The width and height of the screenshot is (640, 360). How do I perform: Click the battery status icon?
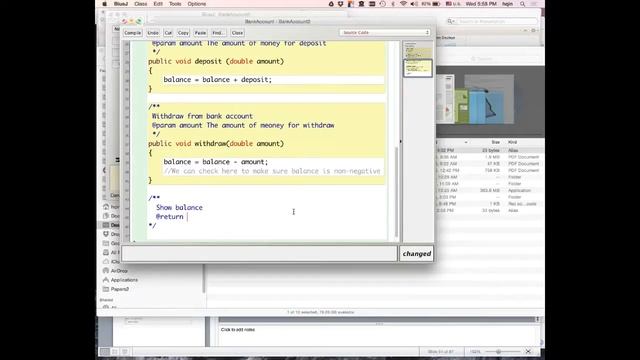436,4
